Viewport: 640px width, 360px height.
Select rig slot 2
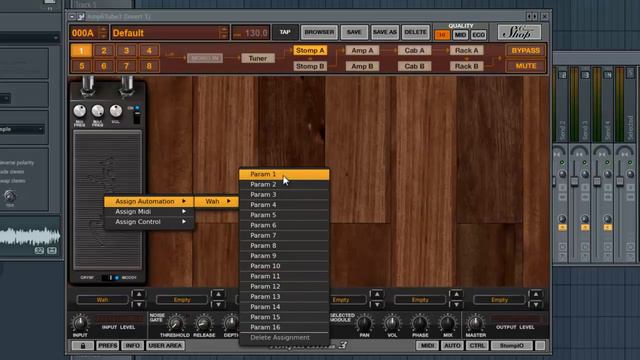[x=104, y=51]
